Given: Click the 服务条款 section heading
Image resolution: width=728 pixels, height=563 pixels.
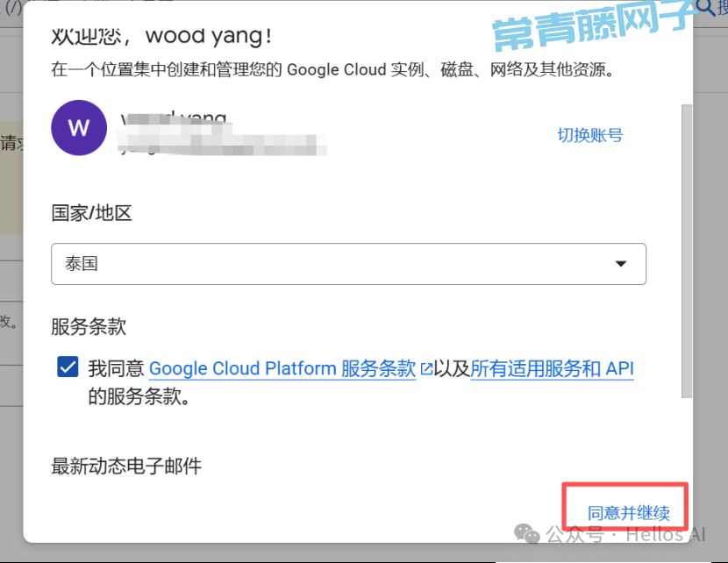Looking at the screenshot, I should coord(89,327).
